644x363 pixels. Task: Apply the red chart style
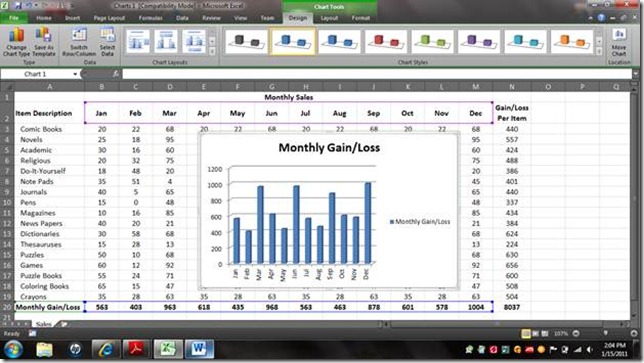coord(386,41)
